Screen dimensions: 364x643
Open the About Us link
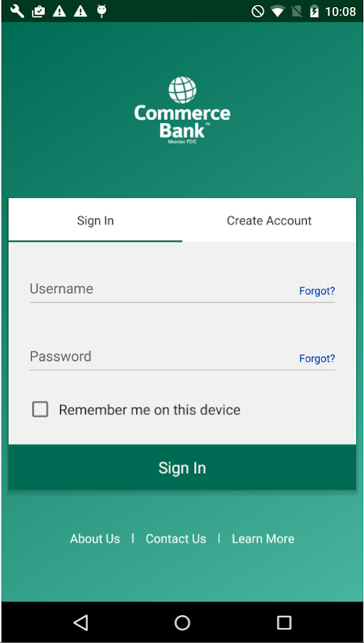(x=95, y=539)
